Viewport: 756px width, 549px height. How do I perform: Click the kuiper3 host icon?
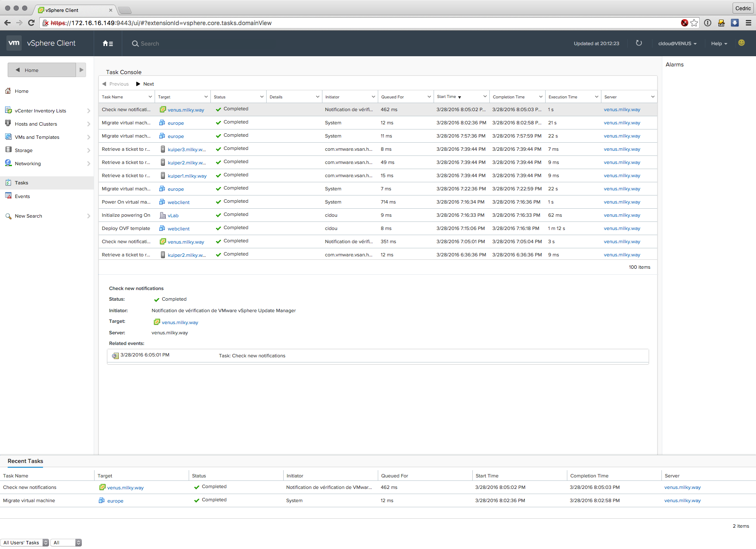[x=163, y=149]
